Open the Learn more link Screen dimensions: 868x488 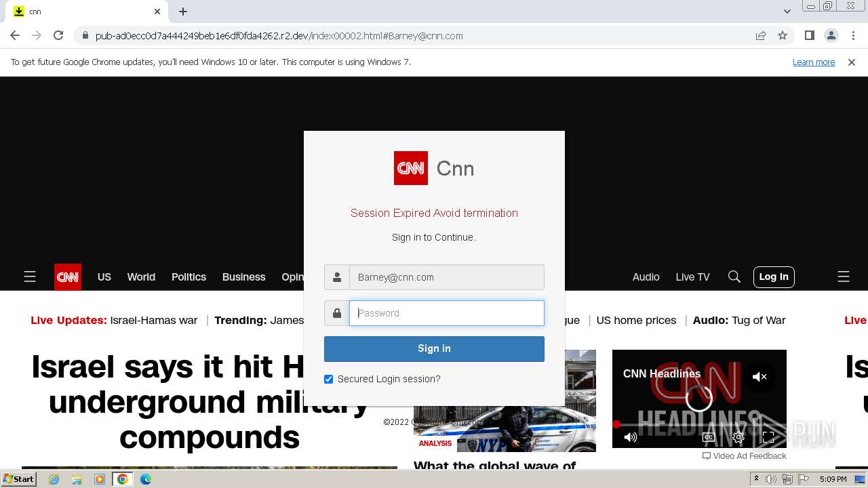pos(814,62)
